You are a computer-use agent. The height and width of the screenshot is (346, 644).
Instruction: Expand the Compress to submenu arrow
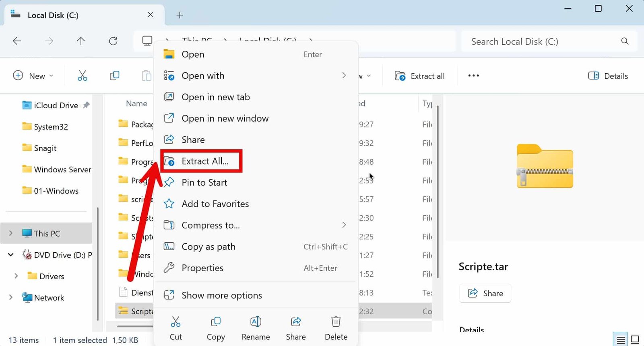pos(344,224)
